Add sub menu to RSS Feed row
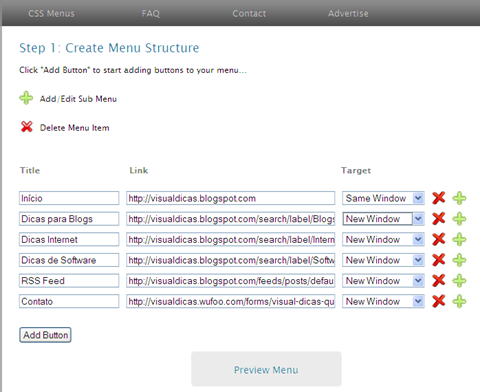The height and width of the screenshot is (392, 480). coord(459,281)
